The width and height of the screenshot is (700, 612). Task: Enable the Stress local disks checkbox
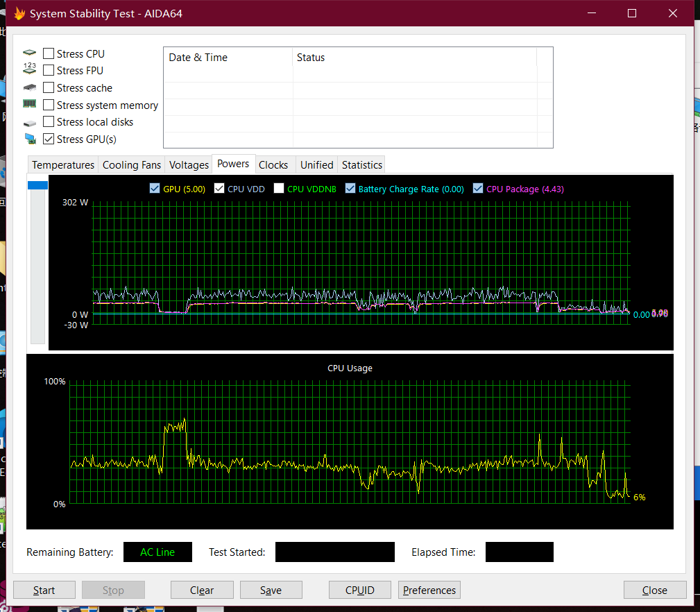(49, 122)
